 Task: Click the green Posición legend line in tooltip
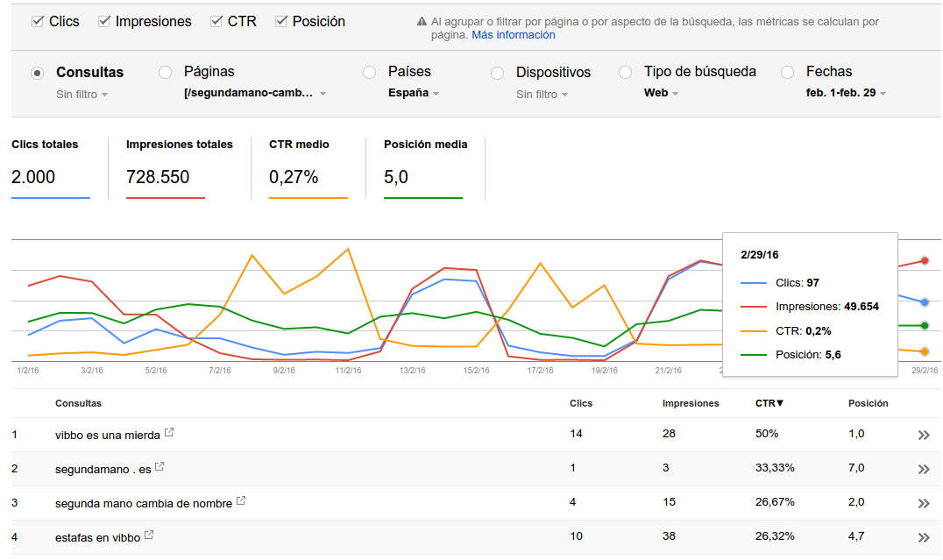tap(754, 355)
